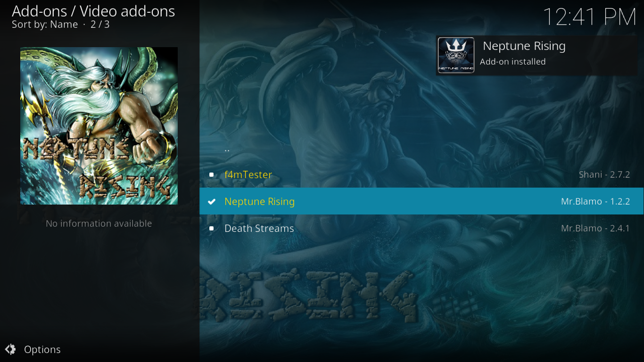Click the 'Shani - 2.7.2' version label
This screenshot has height=362, width=644.
point(604,174)
